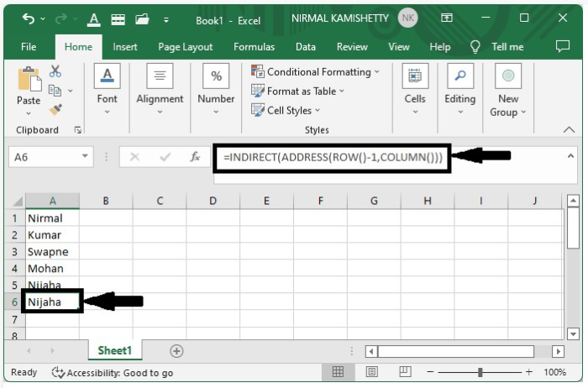Open the Help tab

click(440, 47)
